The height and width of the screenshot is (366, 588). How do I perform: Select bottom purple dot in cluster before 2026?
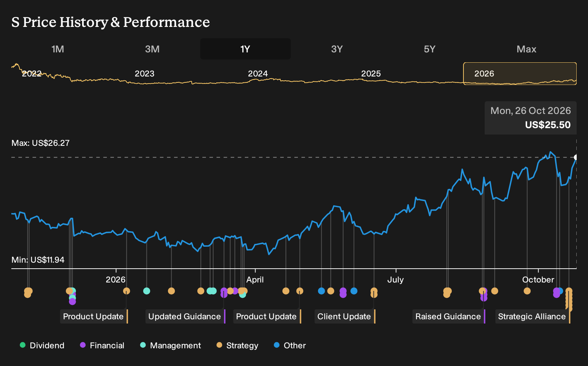pyautogui.click(x=72, y=302)
